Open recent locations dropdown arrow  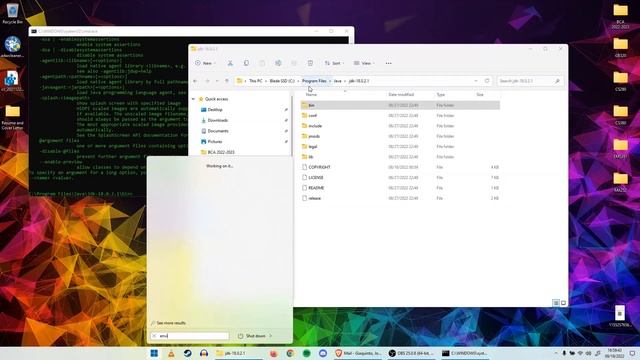click(217, 81)
